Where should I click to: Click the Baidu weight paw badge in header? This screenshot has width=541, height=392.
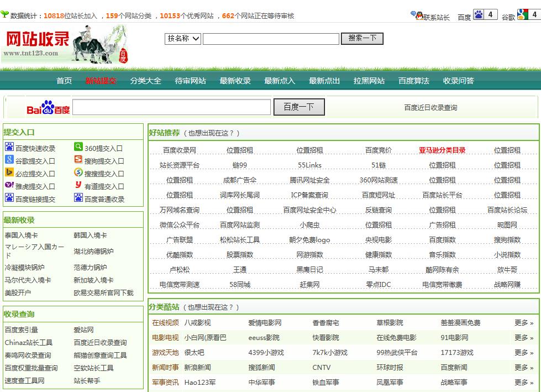coord(485,14)
